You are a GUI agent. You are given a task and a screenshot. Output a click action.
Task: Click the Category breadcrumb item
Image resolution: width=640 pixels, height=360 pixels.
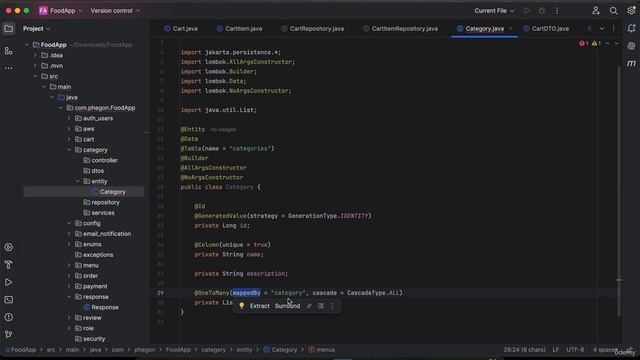[x=280, y=350]
